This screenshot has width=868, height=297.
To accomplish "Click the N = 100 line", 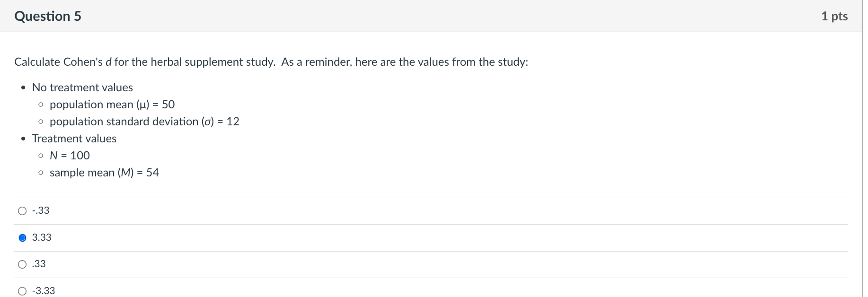I will pyautogui.click(x=70, y=155).
